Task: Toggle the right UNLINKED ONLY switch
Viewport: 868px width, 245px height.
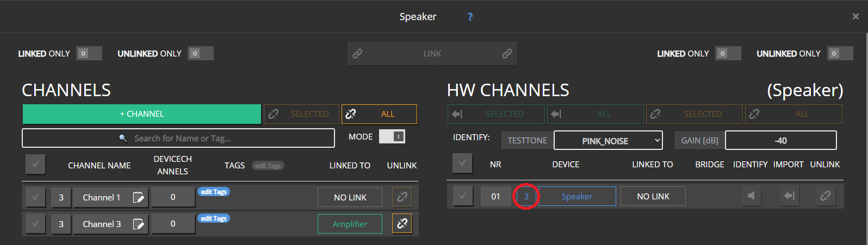Action: pos(840,53)
